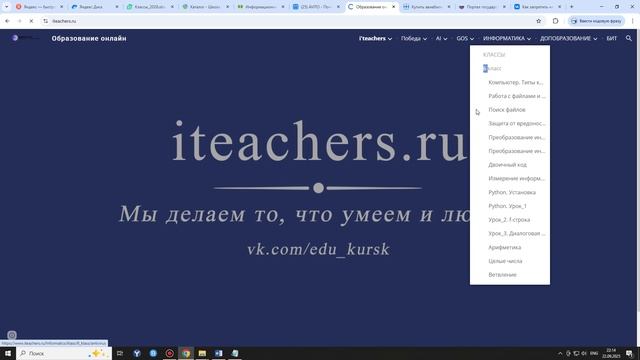Switch input language via the ENG indicator
Screen dimensions: 640x360
tap(594, 353)
